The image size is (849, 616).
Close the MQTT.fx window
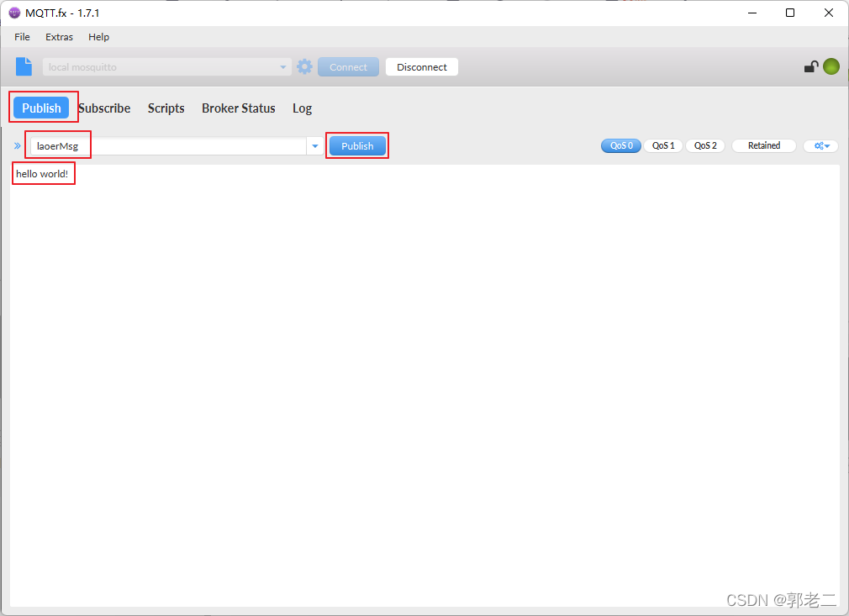829,13
